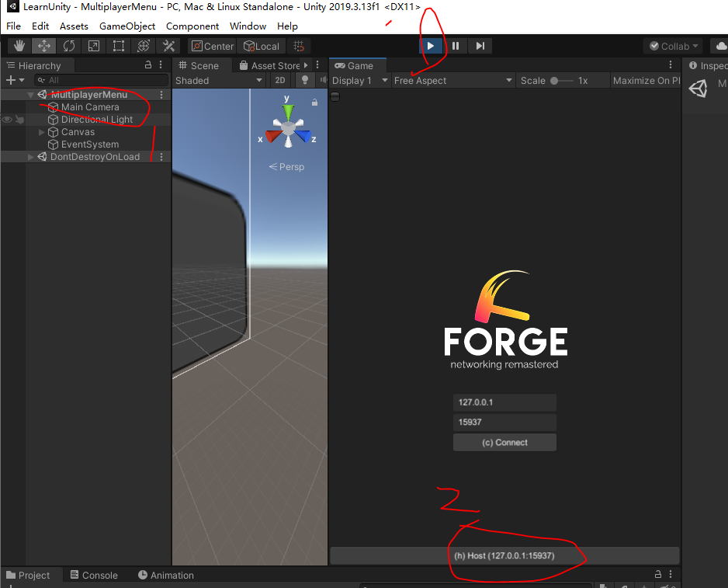This screenshot has height=588, width=728.
Task: Open DontDestroyOnLoad scene options kebab
Action: [x=161, y=157]
